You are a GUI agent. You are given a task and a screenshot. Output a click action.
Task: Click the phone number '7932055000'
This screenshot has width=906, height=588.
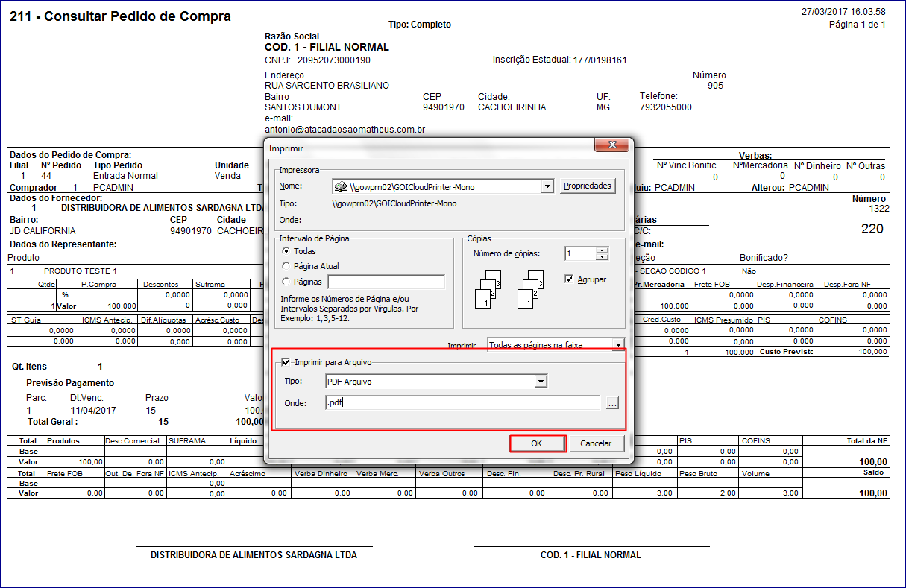[x=666, y=107]
